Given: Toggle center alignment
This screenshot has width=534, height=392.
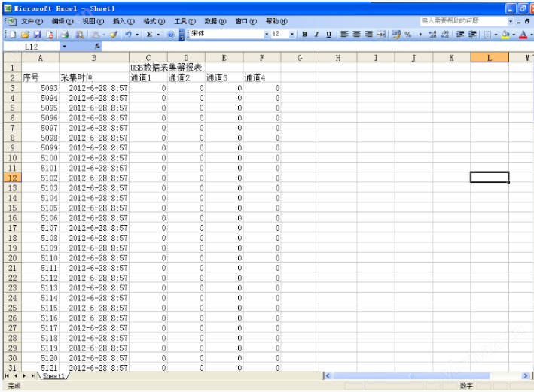Looking at the screenshot, I should coord(356,35).
